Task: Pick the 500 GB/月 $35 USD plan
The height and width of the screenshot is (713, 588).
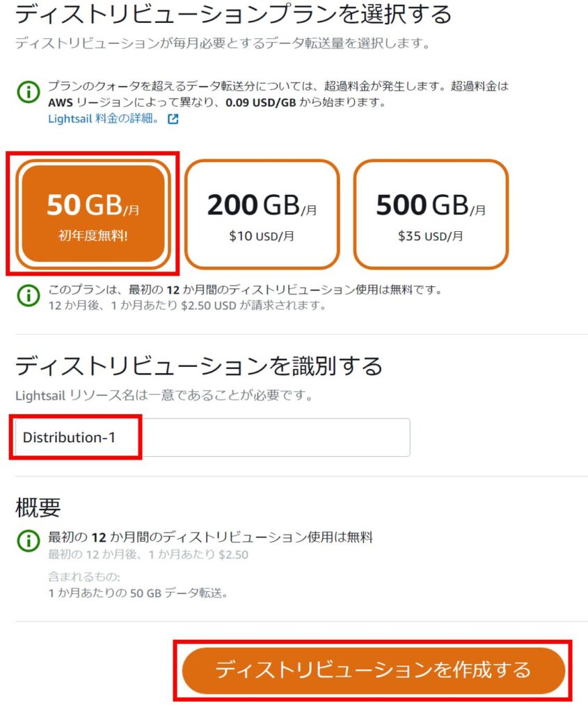Action: tap(431, 214)
